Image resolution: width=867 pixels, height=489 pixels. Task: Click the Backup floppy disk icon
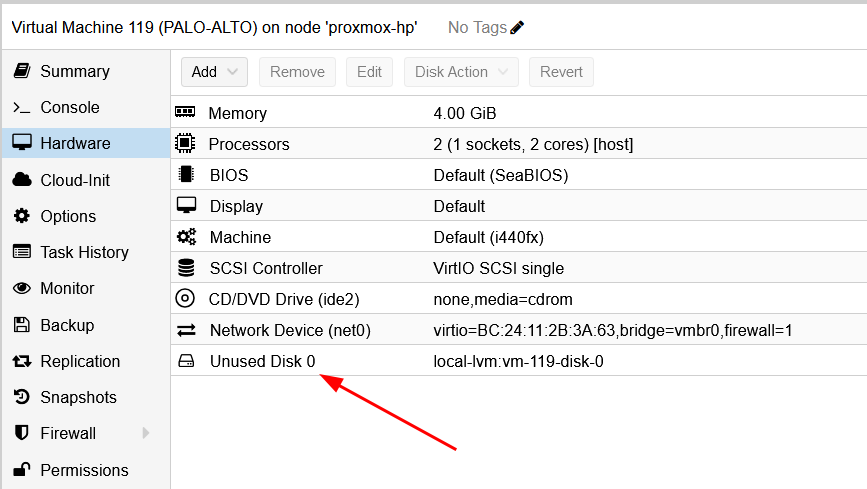[21, 325]
